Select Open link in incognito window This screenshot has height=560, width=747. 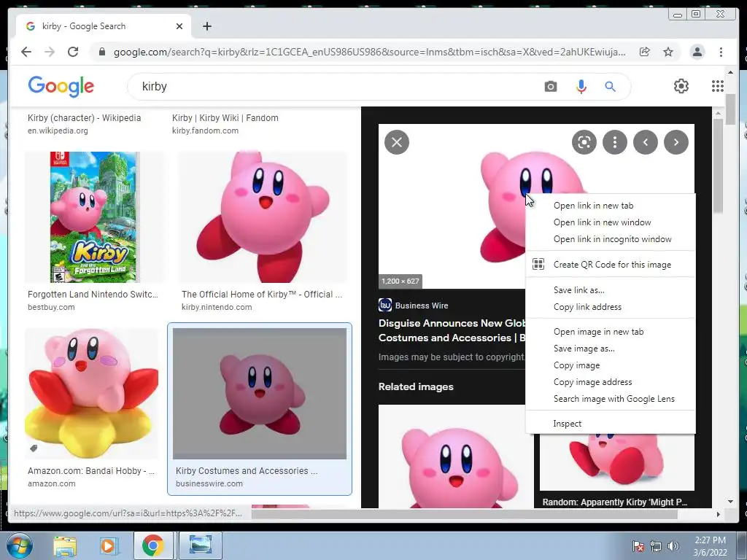611,239
